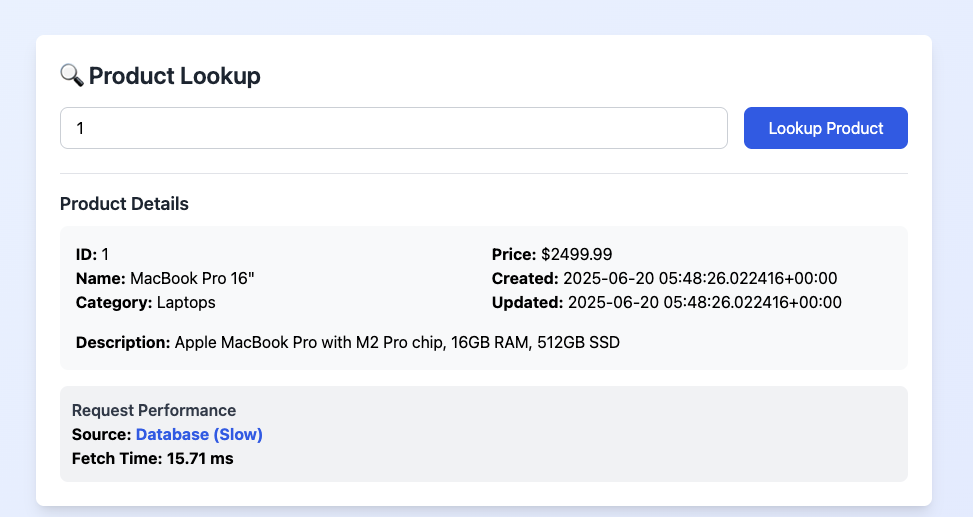Click the Lookup Product button
Screen dimensions: 973x517
coord(825,128)
